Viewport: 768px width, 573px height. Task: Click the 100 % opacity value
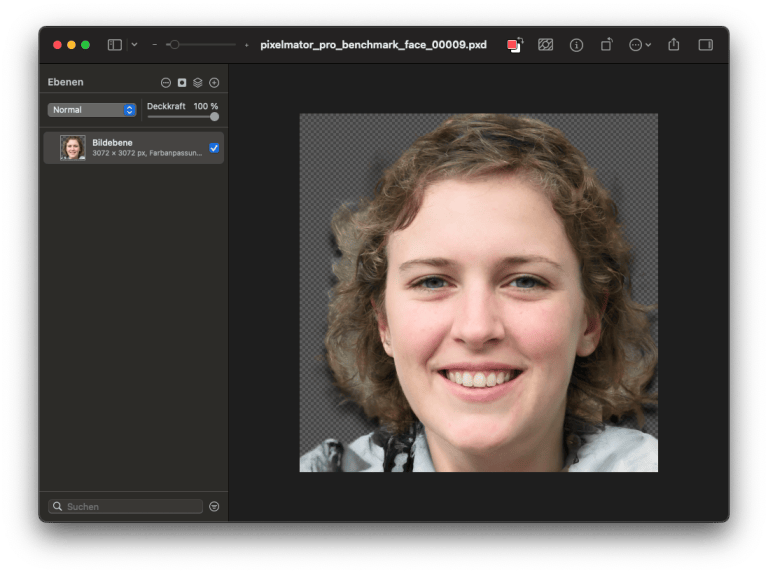pyautogui.click(x=206, y=106)
